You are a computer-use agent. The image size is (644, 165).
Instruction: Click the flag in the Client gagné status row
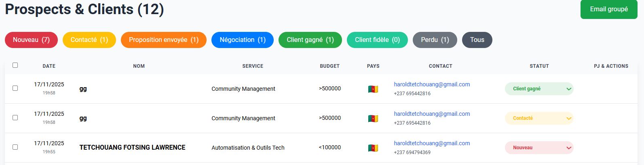[x=373, y=89]
